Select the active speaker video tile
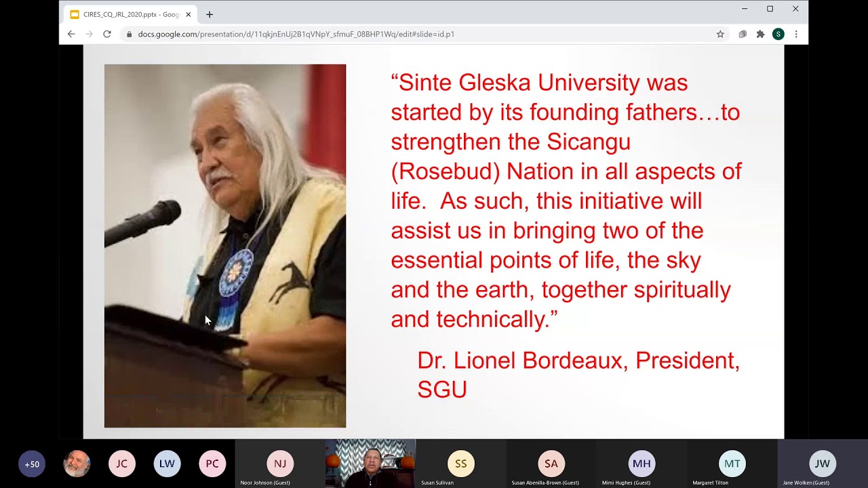Viewport: 868px width, 488px height. click(370, 464)
